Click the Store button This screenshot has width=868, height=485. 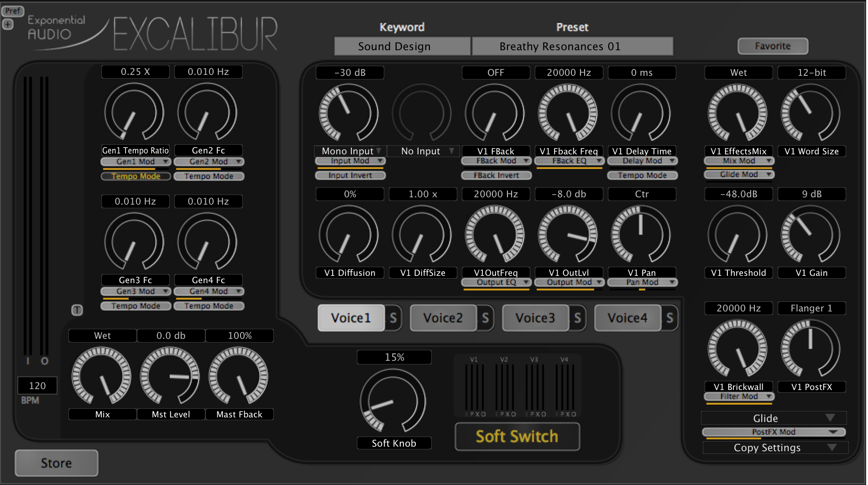(56, 463)
